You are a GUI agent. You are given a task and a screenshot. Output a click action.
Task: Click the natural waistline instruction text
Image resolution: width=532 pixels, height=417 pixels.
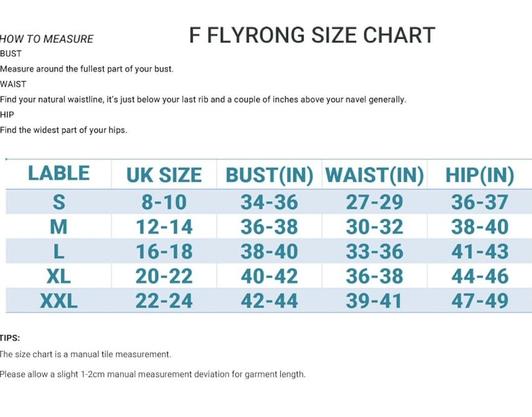coord(203,100)
